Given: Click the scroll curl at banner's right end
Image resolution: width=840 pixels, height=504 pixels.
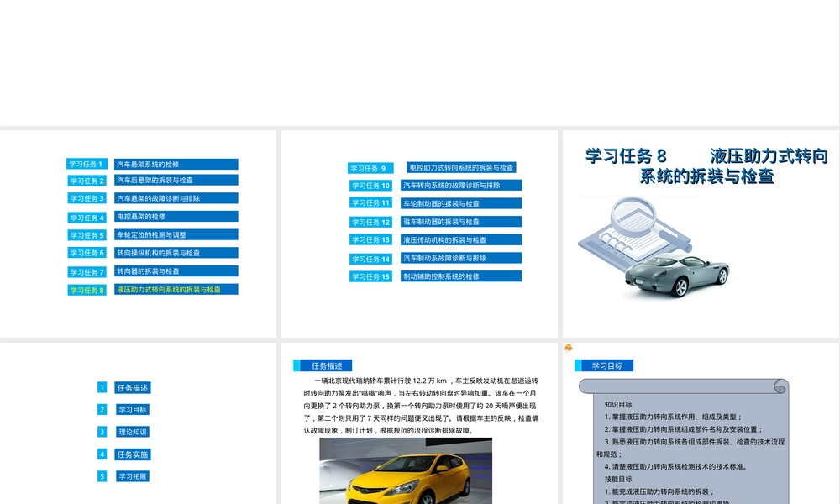Looking at the screenshot, I should [781, 386].
